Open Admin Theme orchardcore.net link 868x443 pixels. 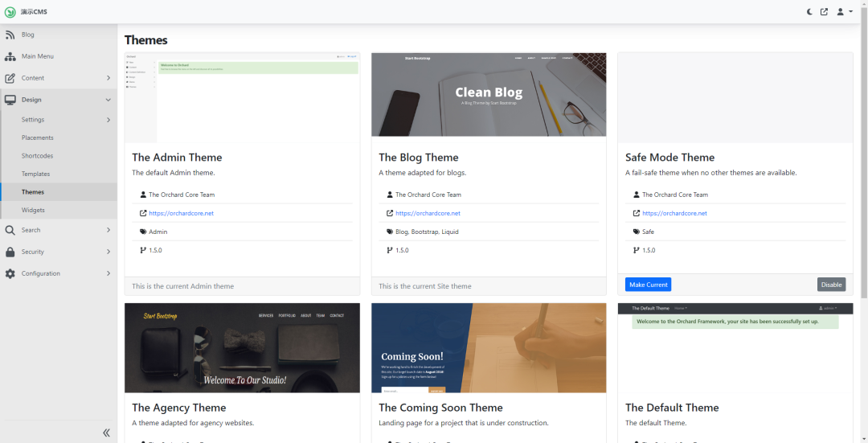coord(181,213)
